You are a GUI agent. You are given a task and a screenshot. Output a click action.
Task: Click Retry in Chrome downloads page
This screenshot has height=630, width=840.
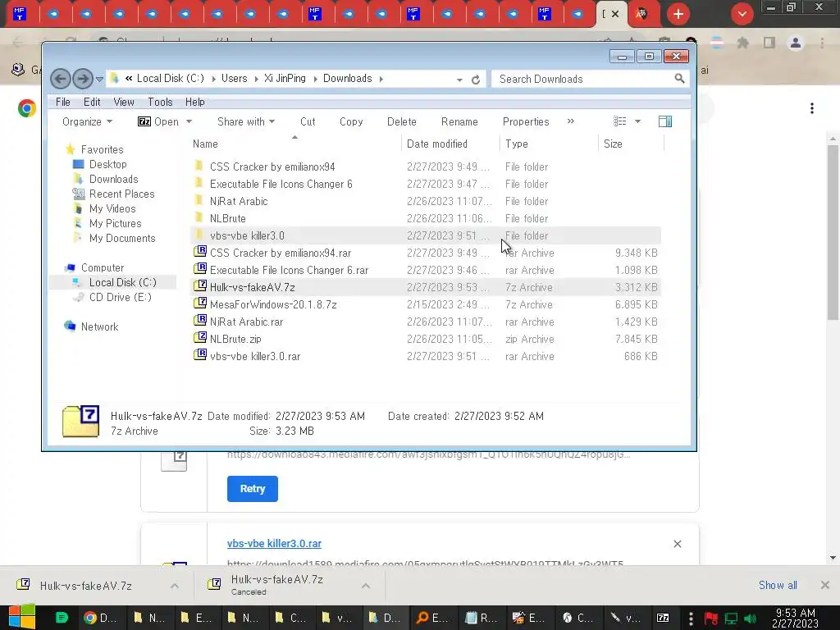tap(253, 489)
